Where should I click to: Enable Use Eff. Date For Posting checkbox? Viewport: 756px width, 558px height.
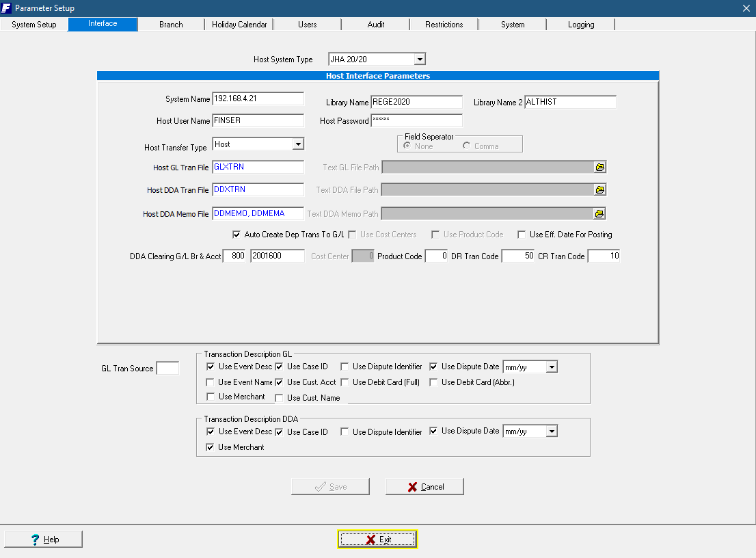coord(522,235)
